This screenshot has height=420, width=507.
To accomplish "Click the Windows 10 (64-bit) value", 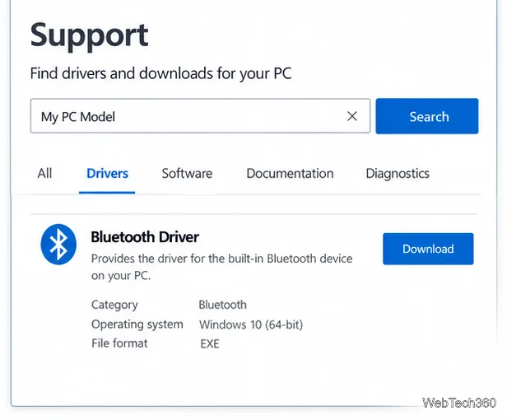I will (x=251, y=324).
